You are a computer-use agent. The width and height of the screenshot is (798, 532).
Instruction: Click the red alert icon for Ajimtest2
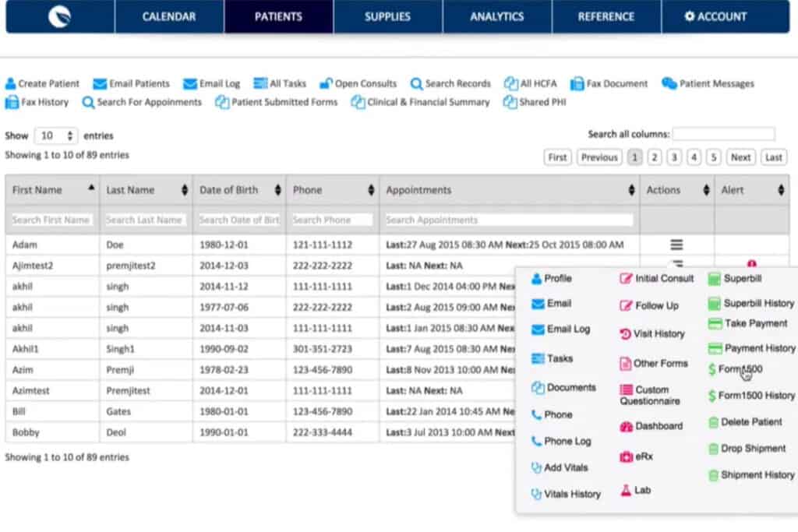coord(751,264)
